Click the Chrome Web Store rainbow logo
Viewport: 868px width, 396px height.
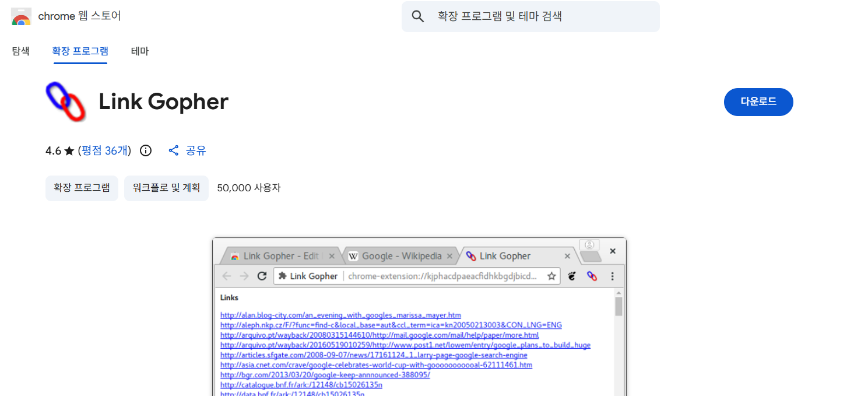click(x=21, y=16)
